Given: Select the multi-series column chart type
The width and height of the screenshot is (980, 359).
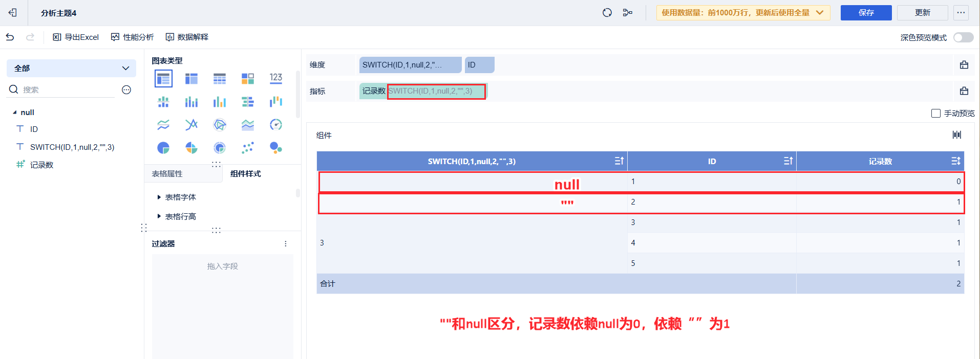Looking at the screenshot, I should click(x=220, y=102).
